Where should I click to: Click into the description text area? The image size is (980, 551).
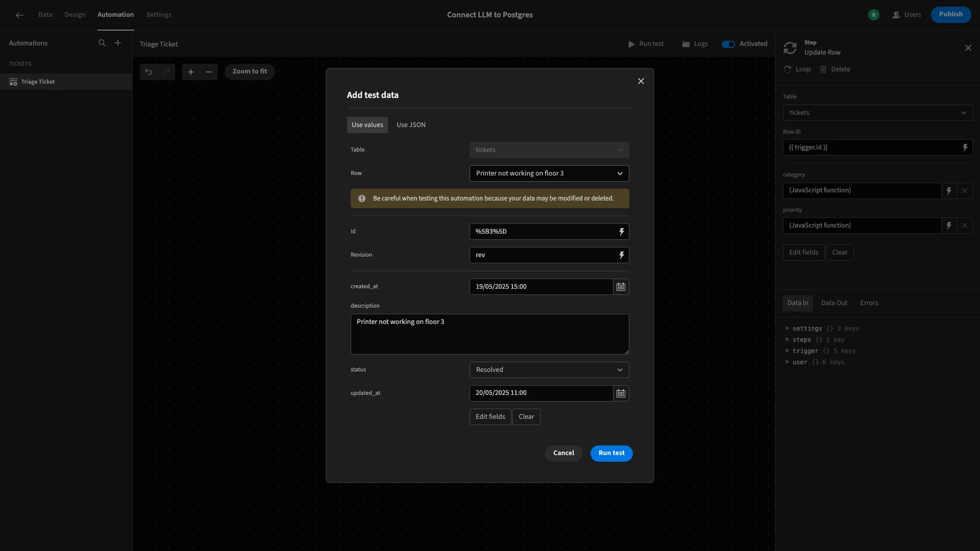pos(490,334)
